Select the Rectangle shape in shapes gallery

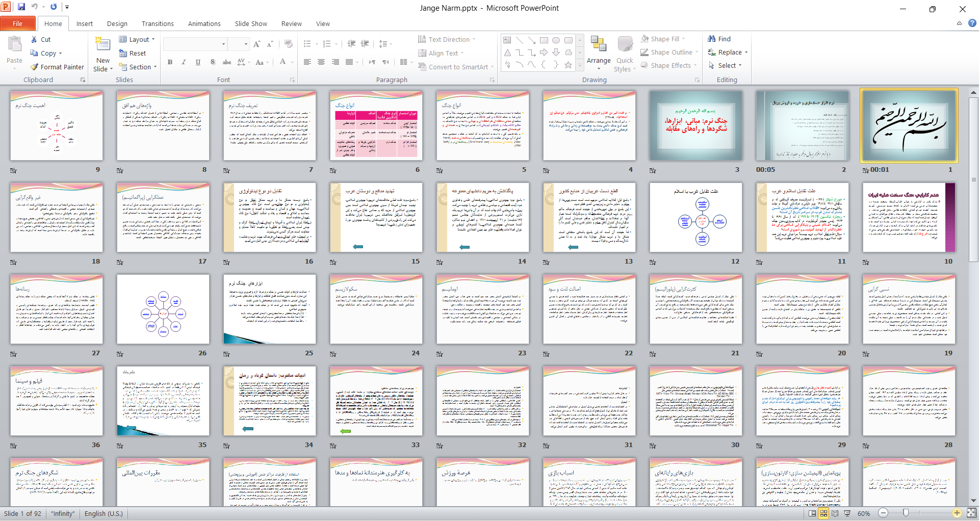pyautogui.click(x=544, y=40)
